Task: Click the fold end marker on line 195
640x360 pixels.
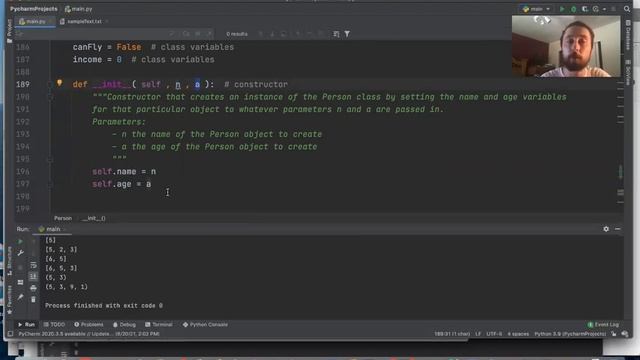Action: [x=50, y=159]
